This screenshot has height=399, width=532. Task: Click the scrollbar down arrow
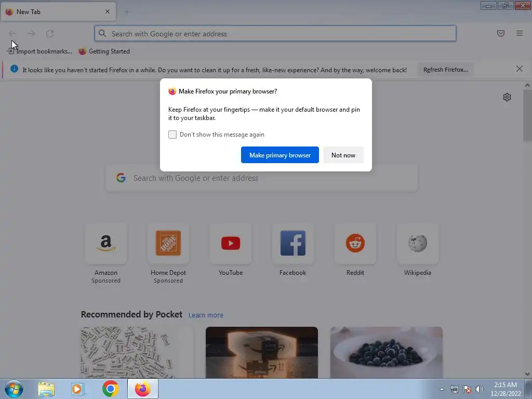[527, 374]
